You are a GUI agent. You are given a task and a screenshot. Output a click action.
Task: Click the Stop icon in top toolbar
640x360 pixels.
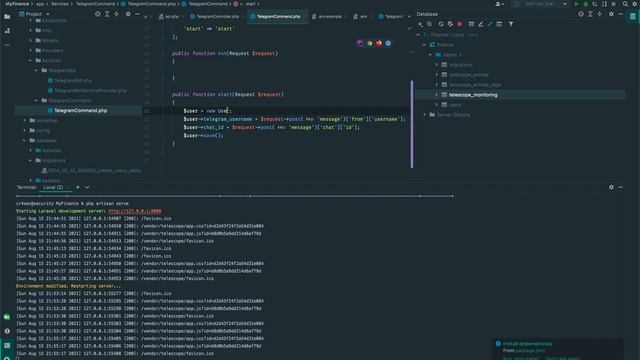613,4
